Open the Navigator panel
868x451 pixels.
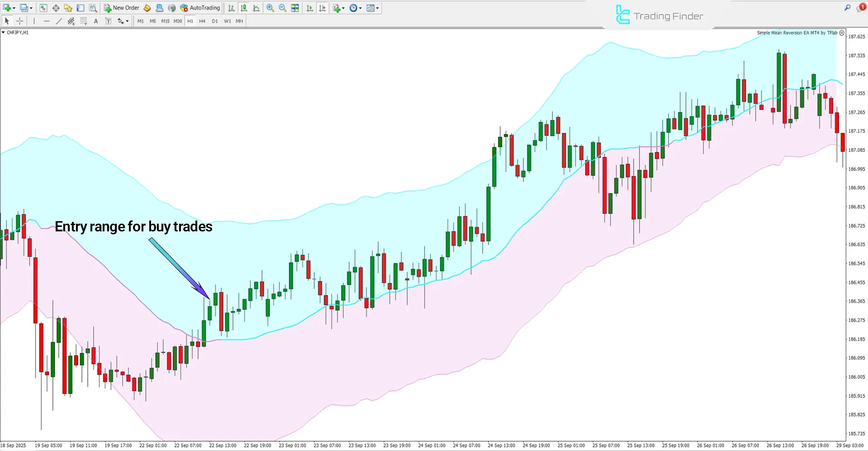point(68,8)
